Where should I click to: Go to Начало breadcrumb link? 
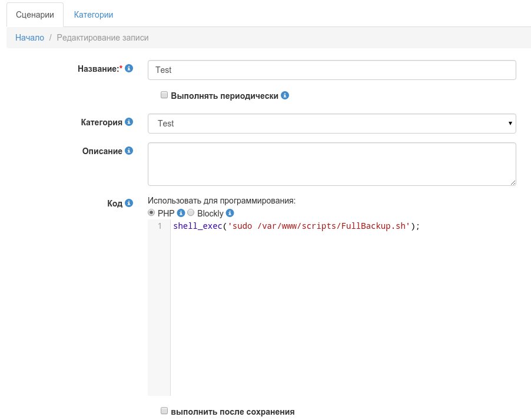click(29, 38)
